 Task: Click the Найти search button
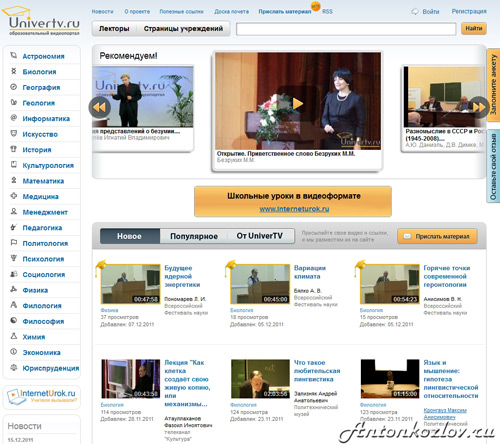coord(474,29)
